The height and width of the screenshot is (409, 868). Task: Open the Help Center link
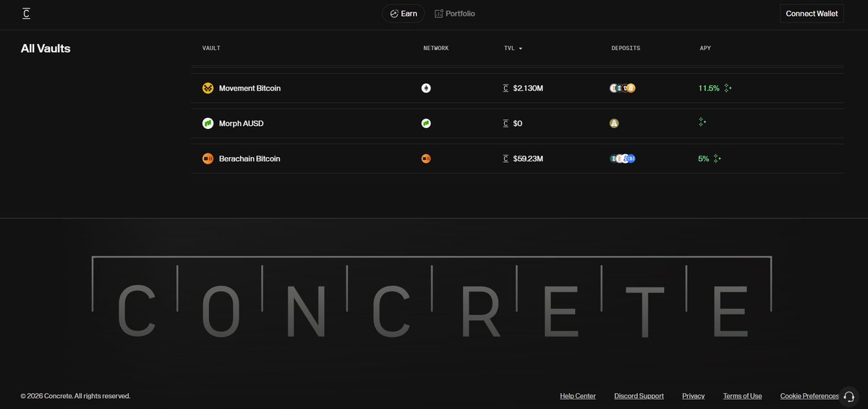pyautogui.click(x=578, y=396)
